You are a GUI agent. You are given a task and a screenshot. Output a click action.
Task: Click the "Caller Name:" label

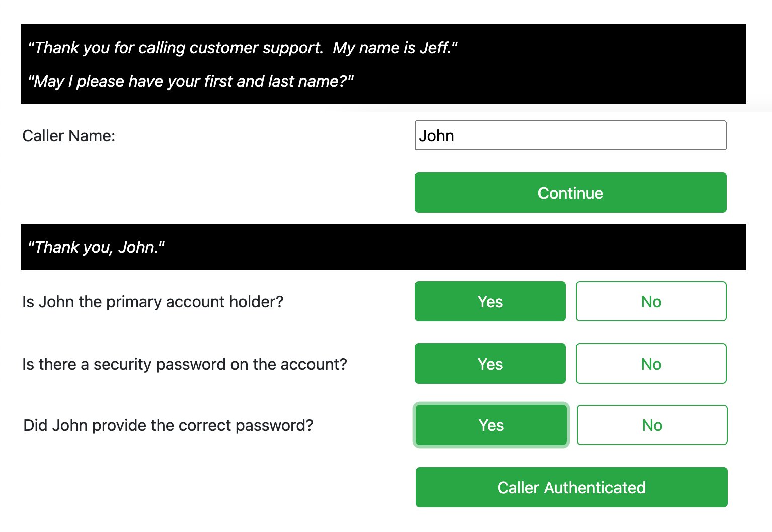click(69, 136)
